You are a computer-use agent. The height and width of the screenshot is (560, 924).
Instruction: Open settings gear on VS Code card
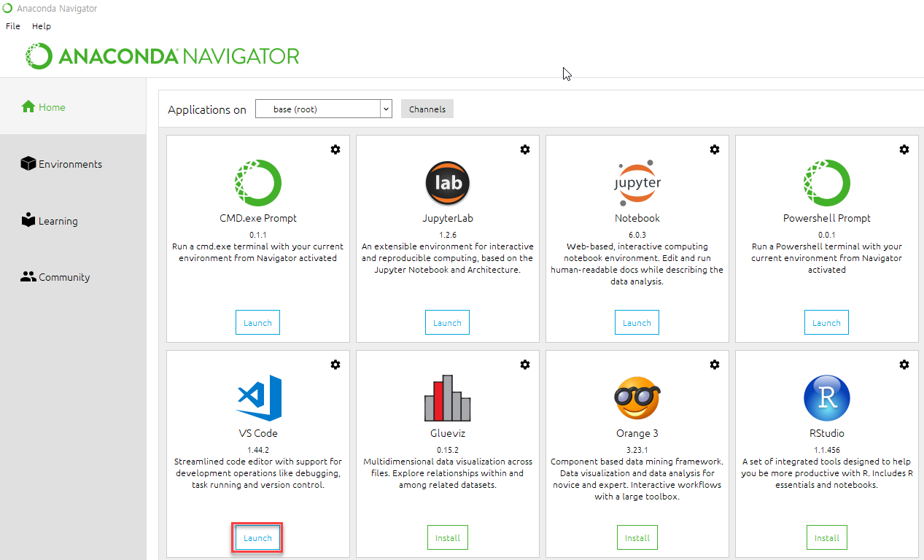tap(335, 365)
